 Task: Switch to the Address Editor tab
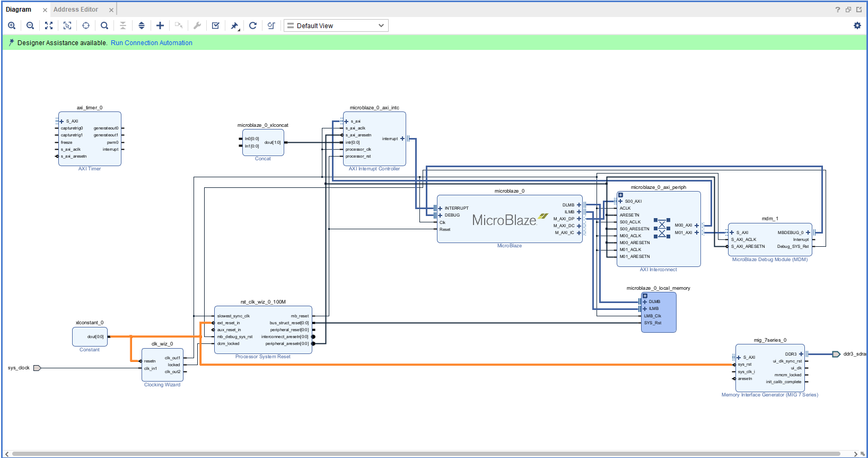coord(76,10)
